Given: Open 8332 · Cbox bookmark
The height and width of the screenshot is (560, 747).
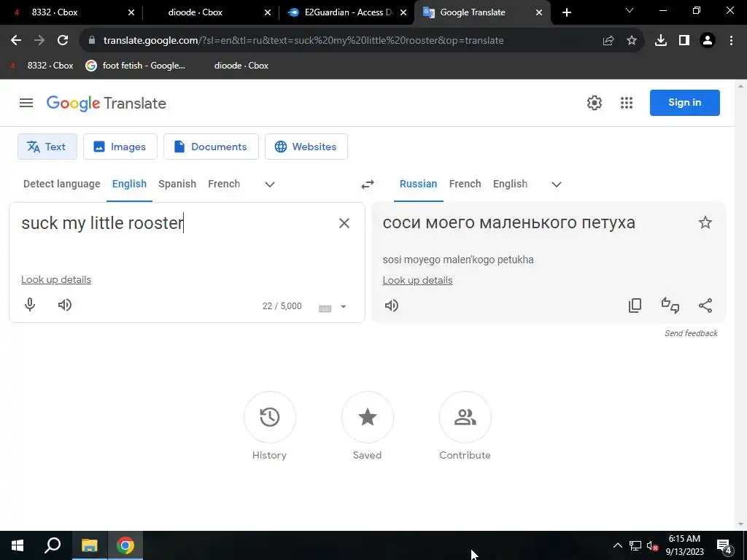Looking at the screenshot, I should (x=42, y=66).
